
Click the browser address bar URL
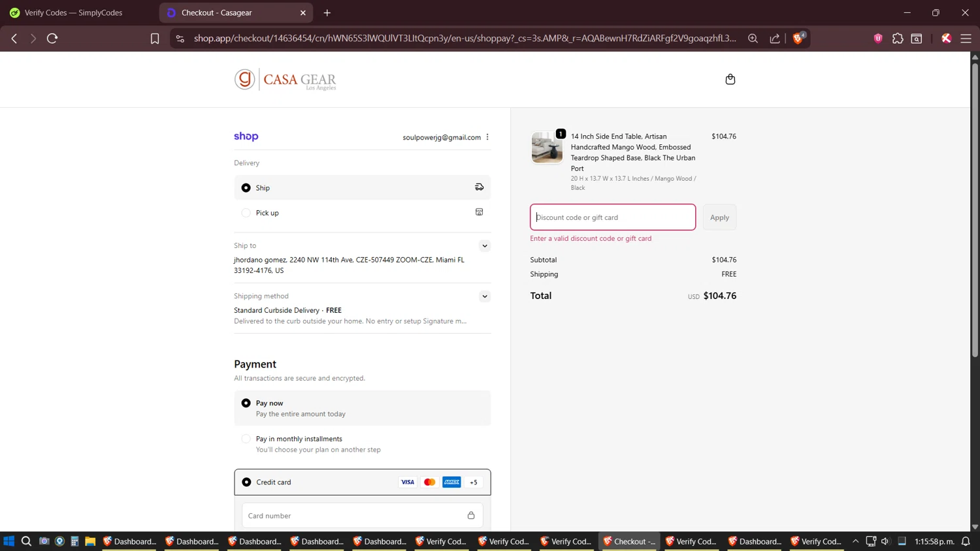(465, 39)
